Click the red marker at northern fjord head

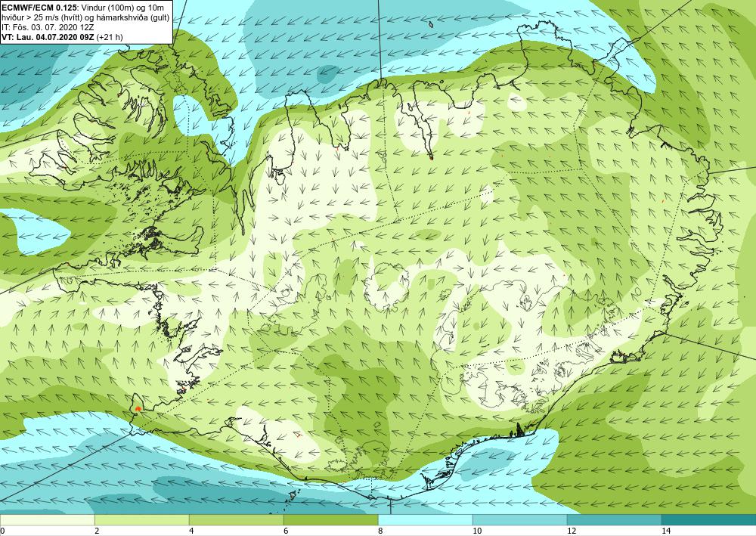click(431, 156)
